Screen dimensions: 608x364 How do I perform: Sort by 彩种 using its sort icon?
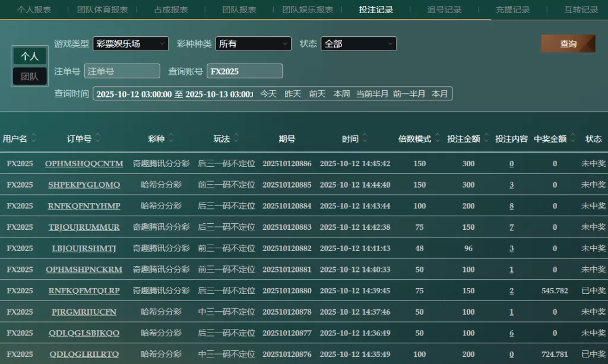(171, 138)
